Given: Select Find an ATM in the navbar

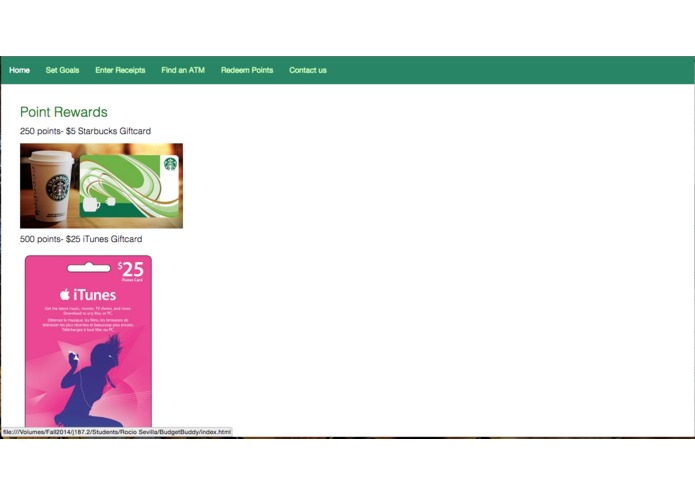Looking at the screenshot, I should pyautogui.click(x=183, y=70).
